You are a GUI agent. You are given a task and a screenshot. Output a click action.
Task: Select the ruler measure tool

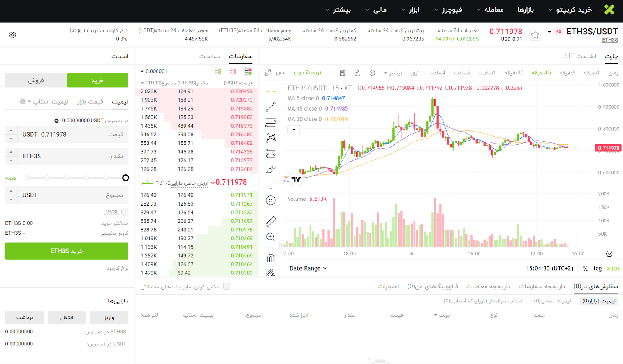tap(271, 222)
